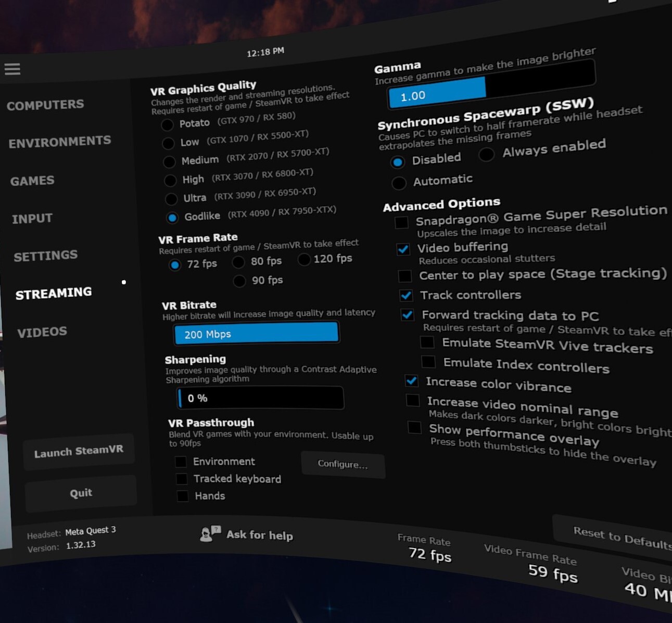Image resolution: width=672 pixels, height=623 pixels.
Task: Set SSW to Disabled
Action: (x=398, y=162)
